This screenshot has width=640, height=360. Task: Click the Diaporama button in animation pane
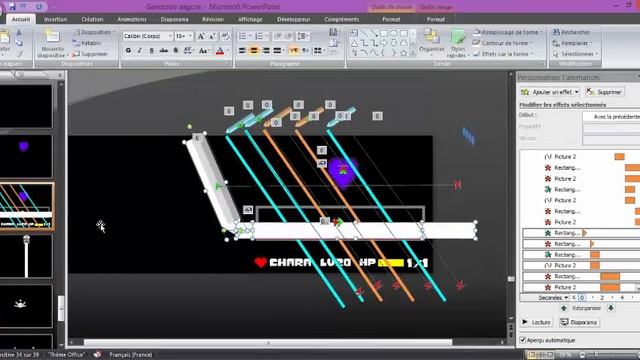tap(579, 322)
